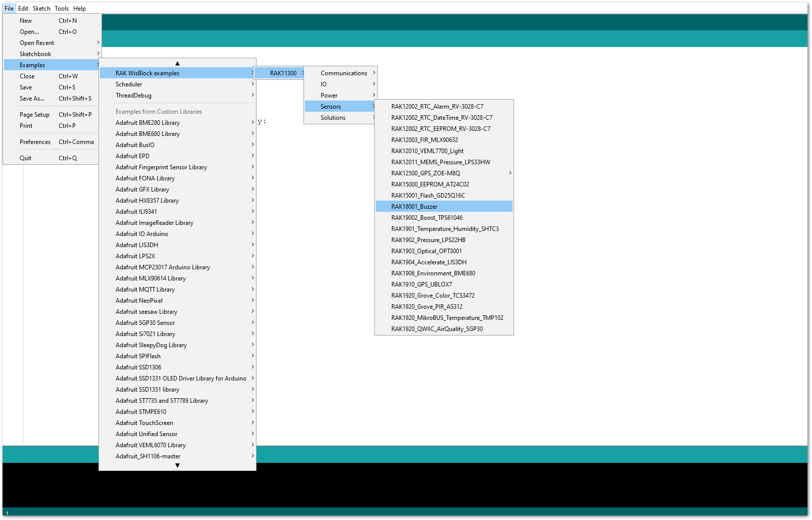Open the Adafruit BusIO examples
The height and width of the screenshot is (520, 812).
tap(177, 145)
